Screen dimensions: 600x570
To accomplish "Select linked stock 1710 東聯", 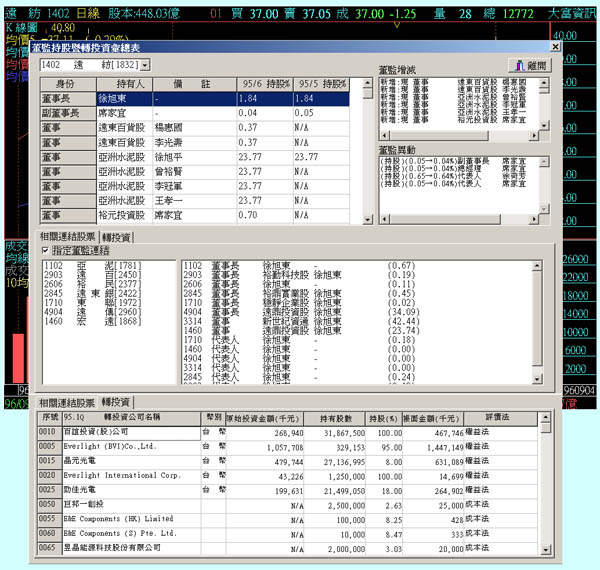I will (93, 303).
